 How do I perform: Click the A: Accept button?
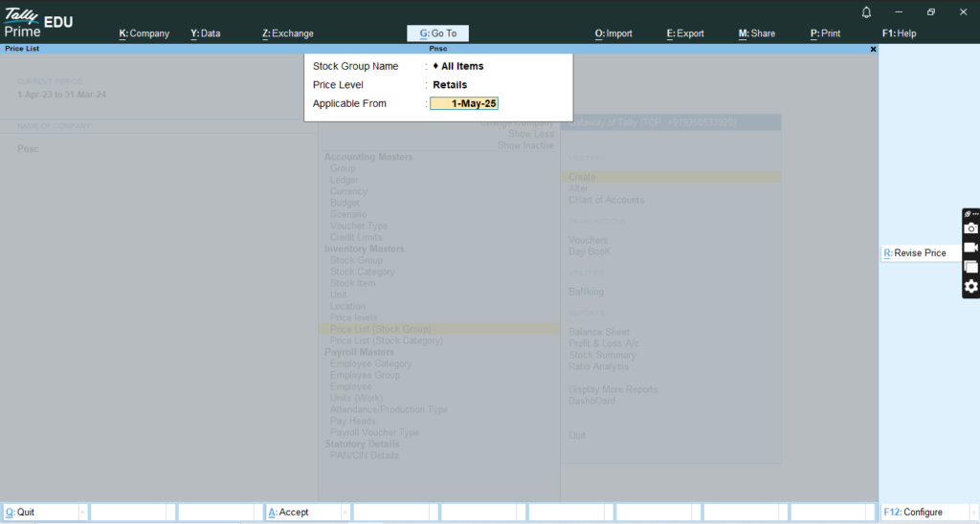click(303, 513)
